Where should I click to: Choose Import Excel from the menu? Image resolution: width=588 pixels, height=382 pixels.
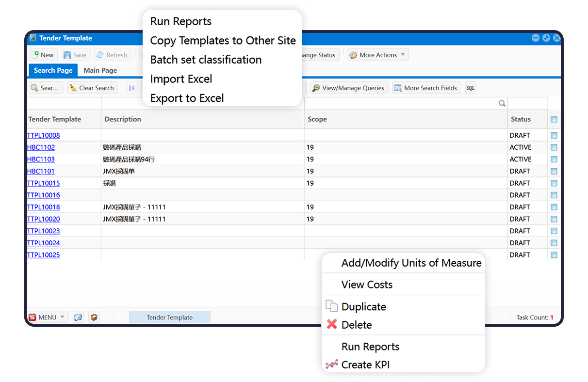pyautogui.click(x=181, y=79)
